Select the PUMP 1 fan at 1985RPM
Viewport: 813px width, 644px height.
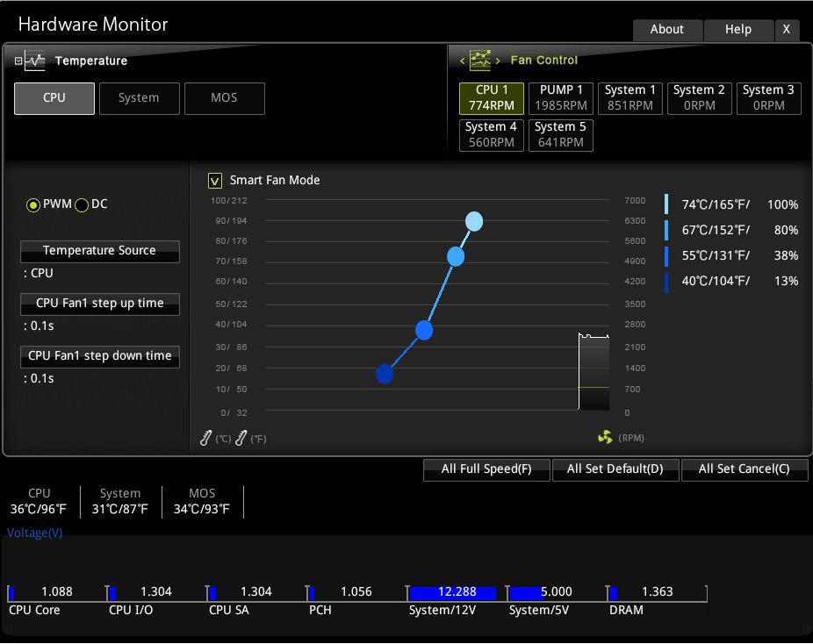pyautogui.click(x=562, y=98)
